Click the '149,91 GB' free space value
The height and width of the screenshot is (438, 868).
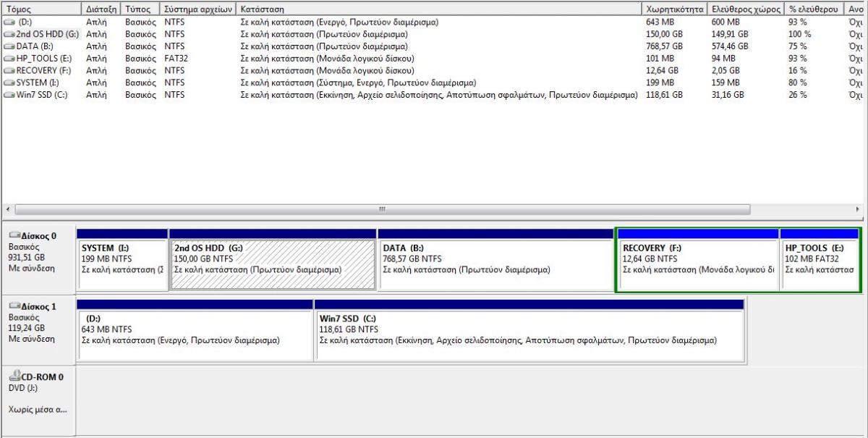pos(730,34)
